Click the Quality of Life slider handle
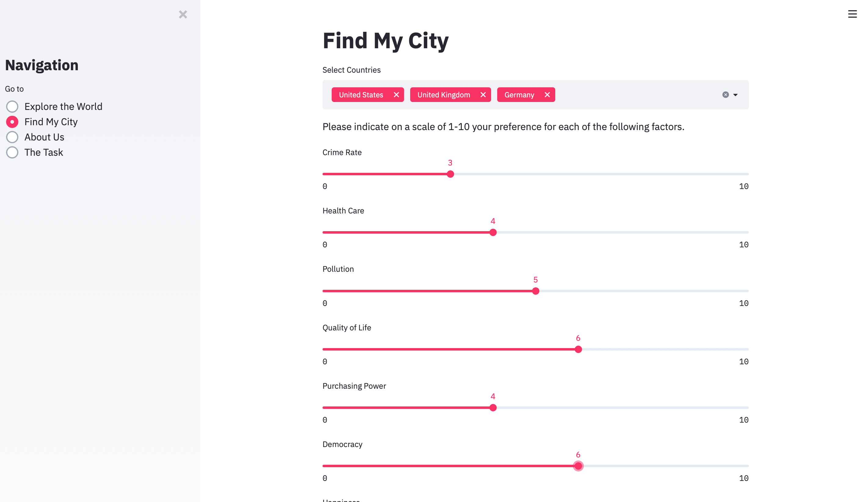The image size is (868, 502). (x=578, y=349)
